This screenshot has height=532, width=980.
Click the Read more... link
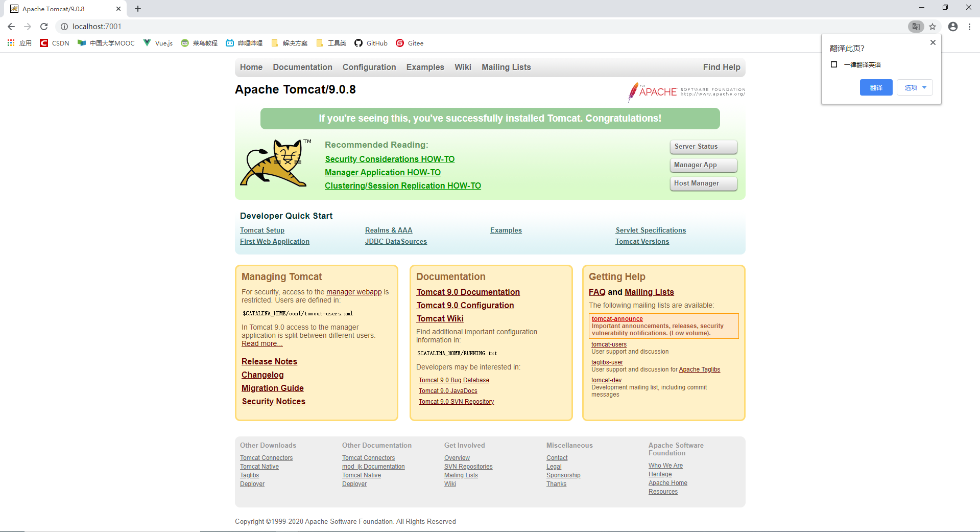(262, 343)
